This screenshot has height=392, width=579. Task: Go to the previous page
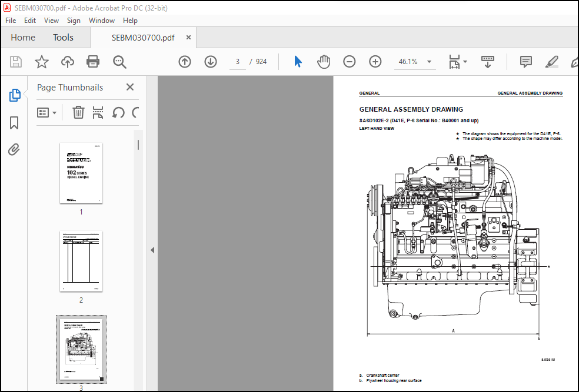[185, 62]
